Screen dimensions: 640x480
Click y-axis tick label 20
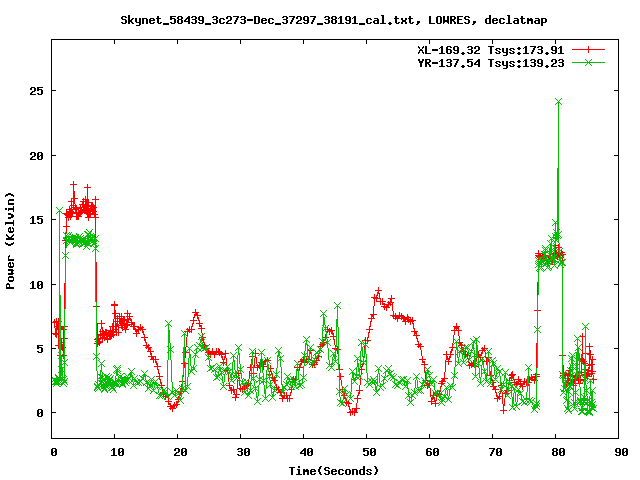tap(36, 156)
